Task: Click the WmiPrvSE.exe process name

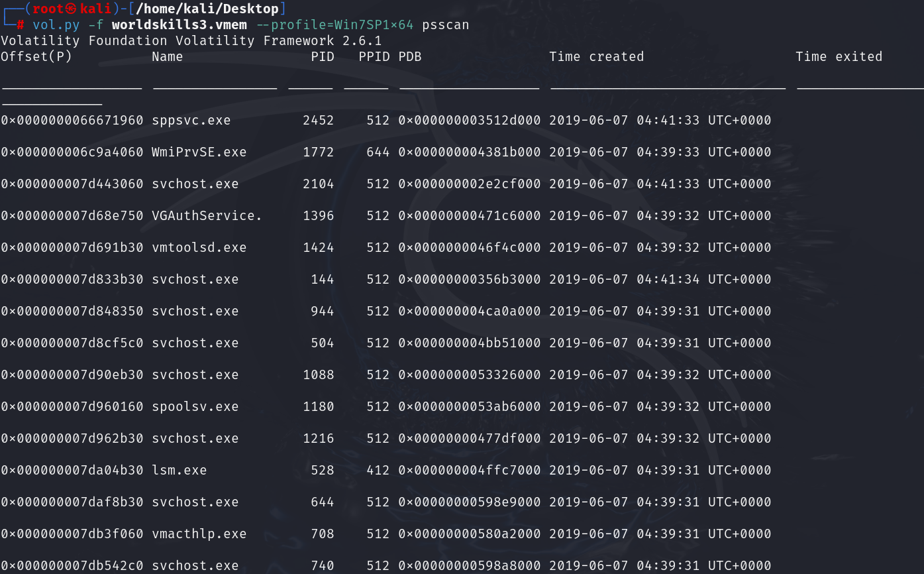Action: 199,152
